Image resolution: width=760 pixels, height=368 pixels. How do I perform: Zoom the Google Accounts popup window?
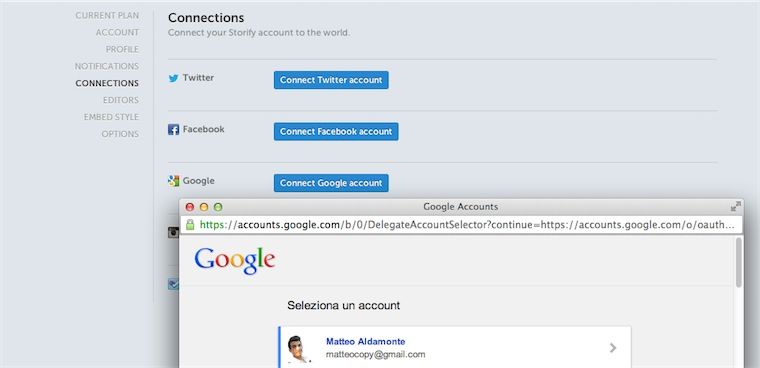(x=218, y=207)
